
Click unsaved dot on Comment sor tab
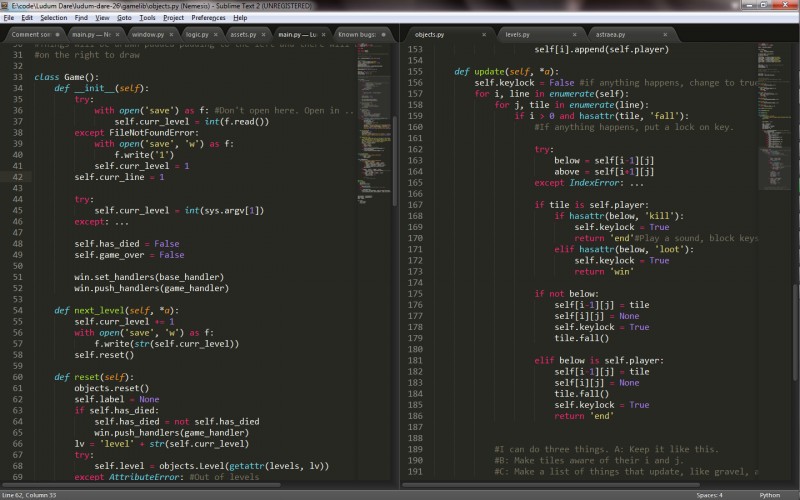[x=58, y=35]
